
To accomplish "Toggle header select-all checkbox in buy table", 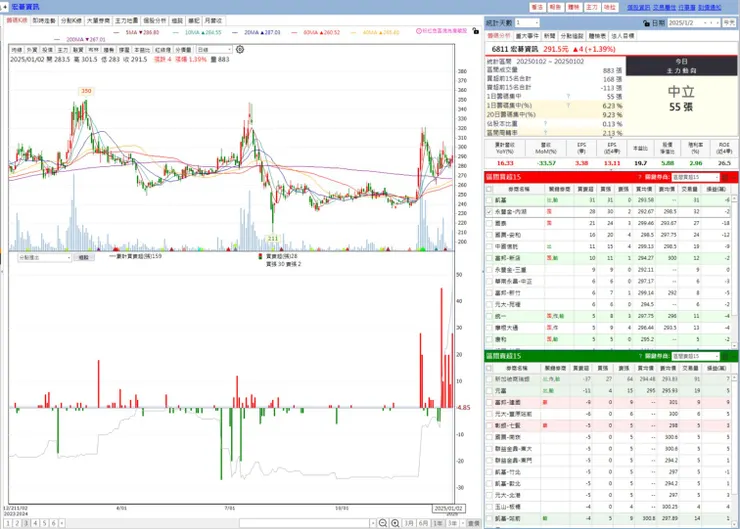I will [489, 189].
